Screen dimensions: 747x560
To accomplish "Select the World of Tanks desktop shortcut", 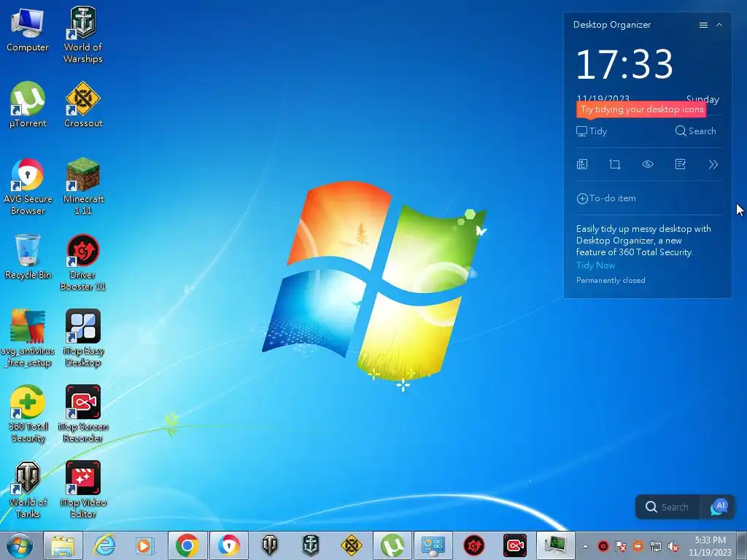I will pos(28,489).
